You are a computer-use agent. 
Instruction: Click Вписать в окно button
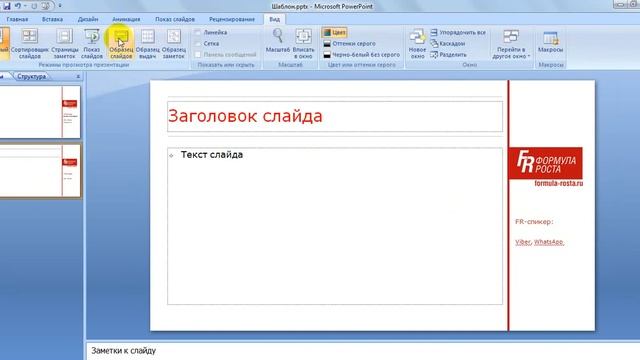coord(304,43)
